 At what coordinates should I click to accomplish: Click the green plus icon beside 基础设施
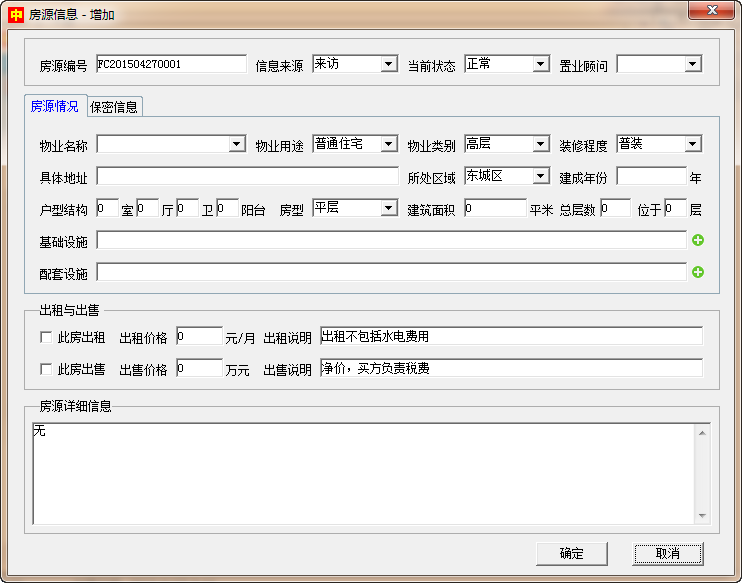[698, 240]
